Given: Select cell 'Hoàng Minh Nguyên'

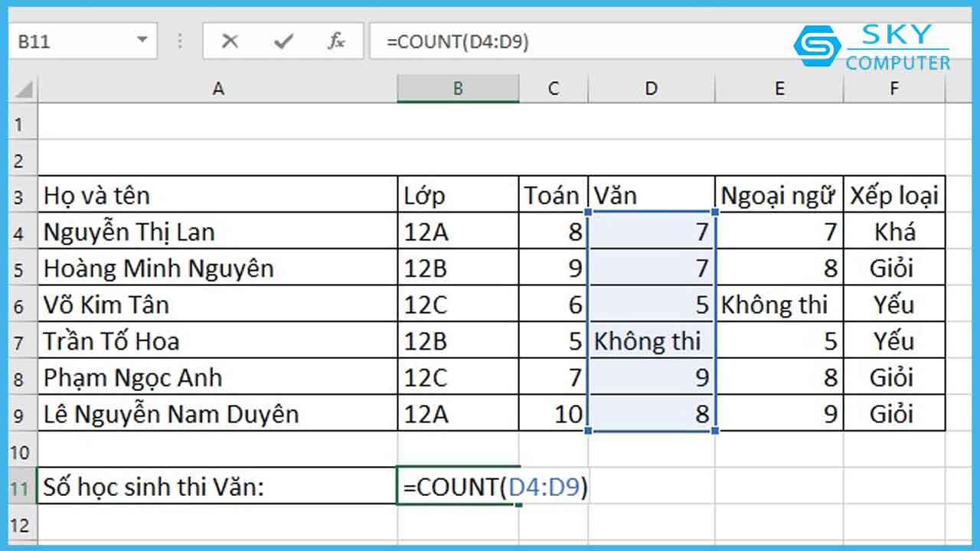Looking at the screenshot, I should coord(218,269).
